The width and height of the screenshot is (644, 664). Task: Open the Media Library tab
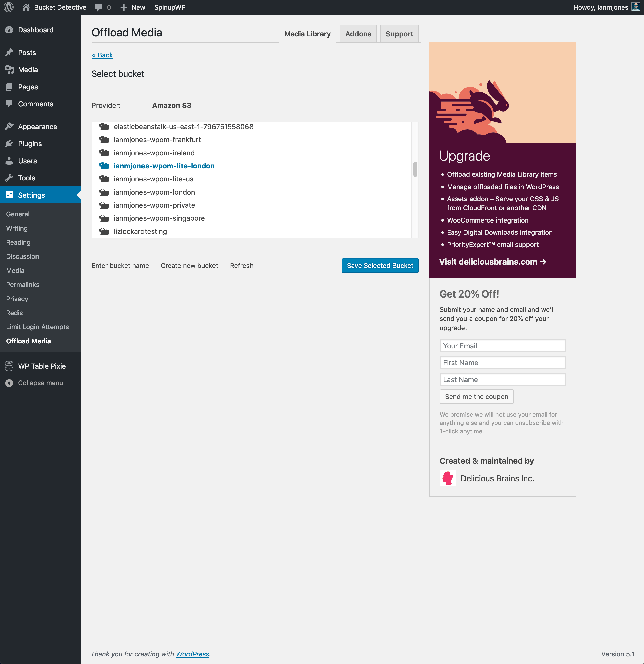[307, 34]
